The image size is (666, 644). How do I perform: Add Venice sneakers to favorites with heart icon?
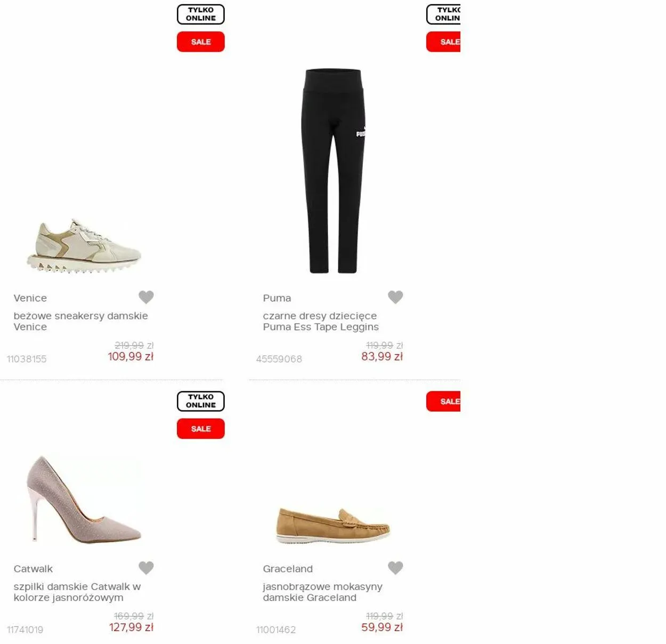pyautogui.click(x=146, y=297)
